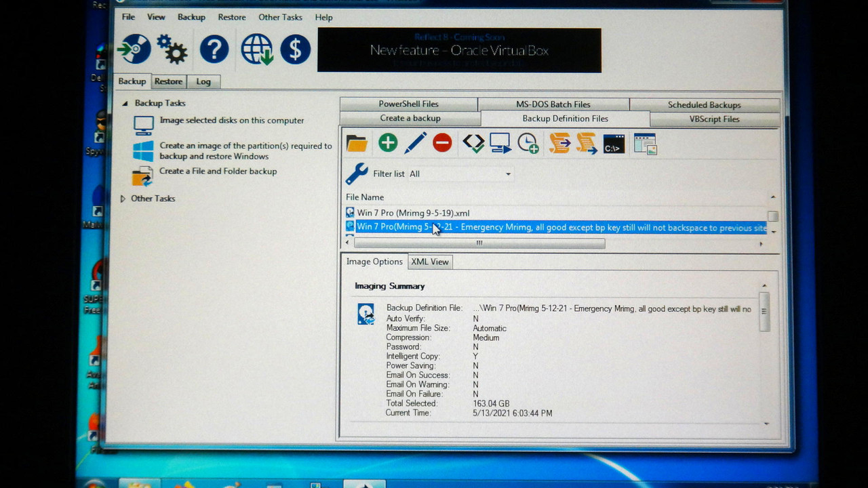Generate a PowerShell script with the first scroll icon
The height and width of the screenshot is (488, 868).
[x=559, y=143]
